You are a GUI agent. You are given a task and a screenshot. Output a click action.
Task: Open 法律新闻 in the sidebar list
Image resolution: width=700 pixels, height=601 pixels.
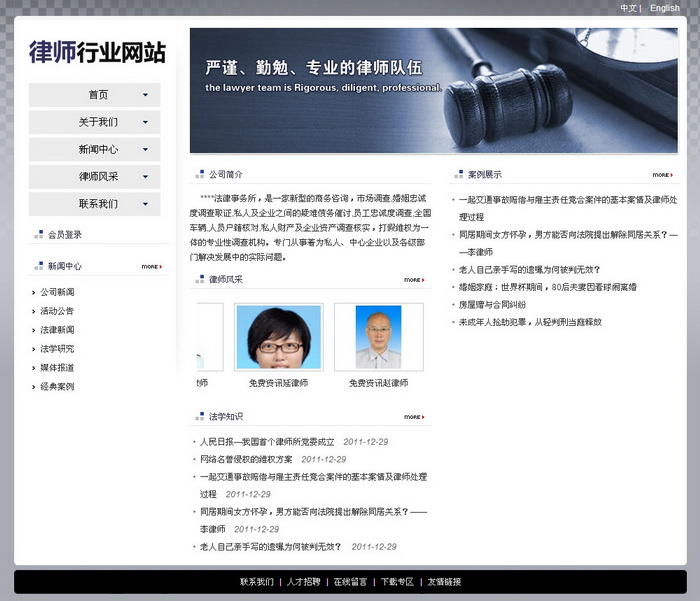(x=57, y=330)
